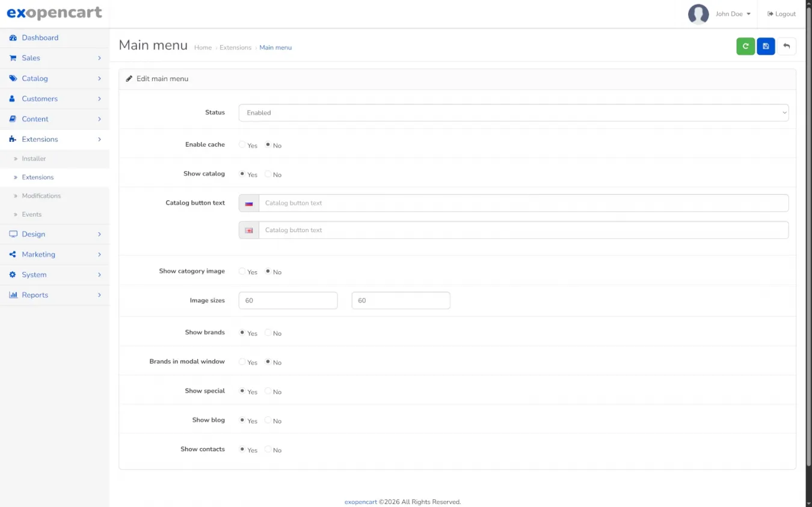Click the first Image sizes input field
Image resolution: width=812 pixels, height=507 pixels.
coord(288,301)
